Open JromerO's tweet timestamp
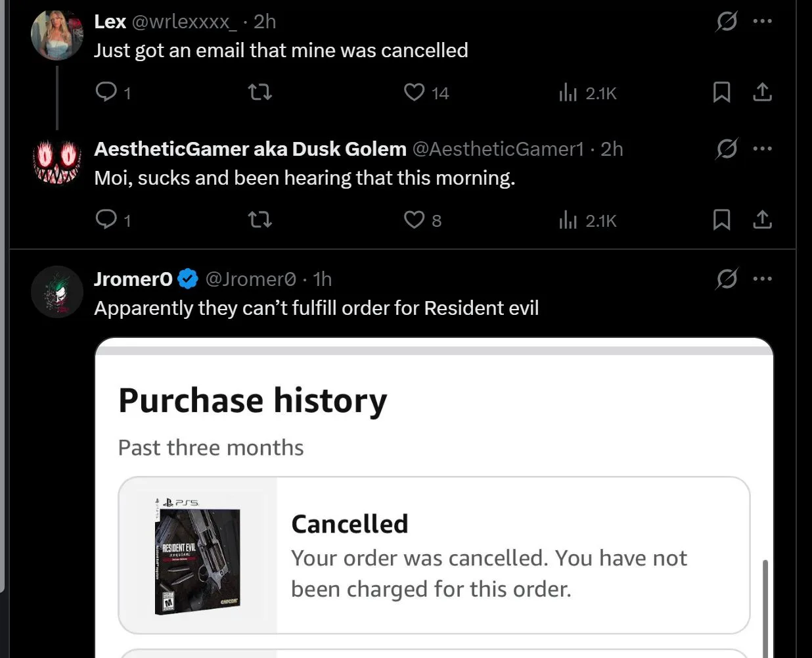Screen dimensions: 812x658 (x=322, y=279)
